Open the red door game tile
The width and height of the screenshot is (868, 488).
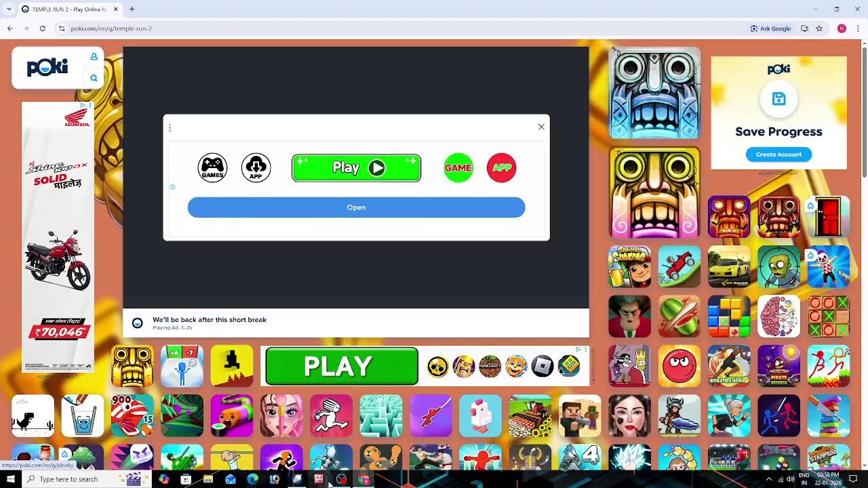click(829, 217)
